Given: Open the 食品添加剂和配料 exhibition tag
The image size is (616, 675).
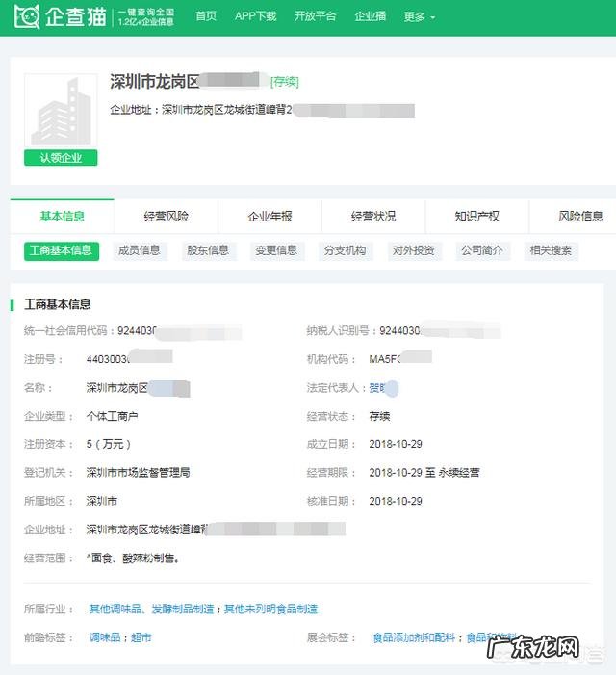Looking at the screenshot, I should (x=414, y=637).
